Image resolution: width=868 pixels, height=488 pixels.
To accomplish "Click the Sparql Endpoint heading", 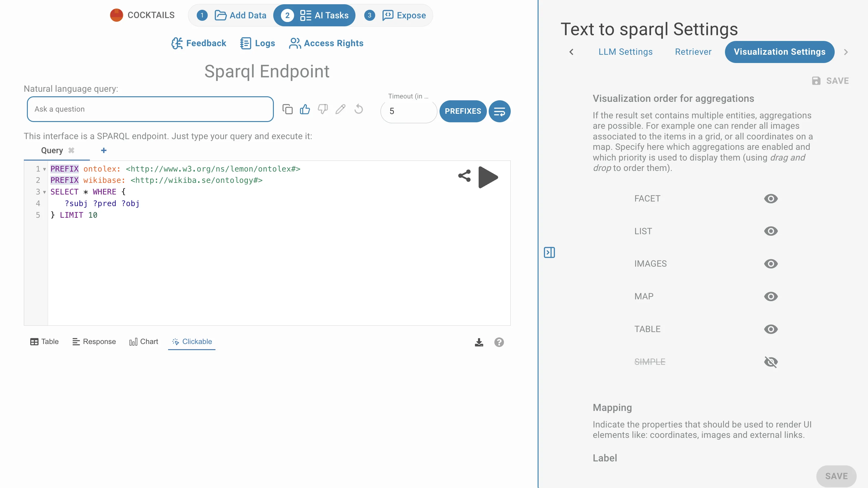I will 267,72.
